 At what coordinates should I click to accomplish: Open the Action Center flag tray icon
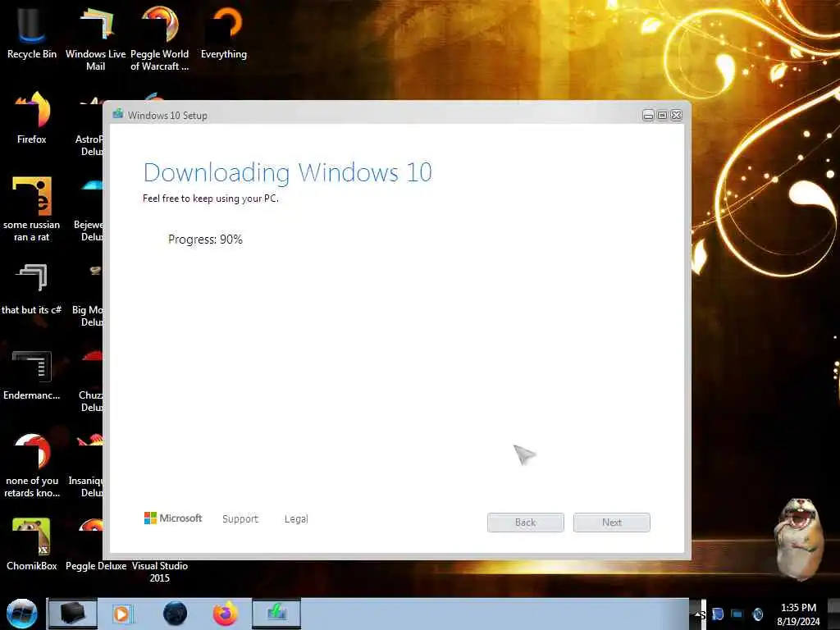point(718,614)
